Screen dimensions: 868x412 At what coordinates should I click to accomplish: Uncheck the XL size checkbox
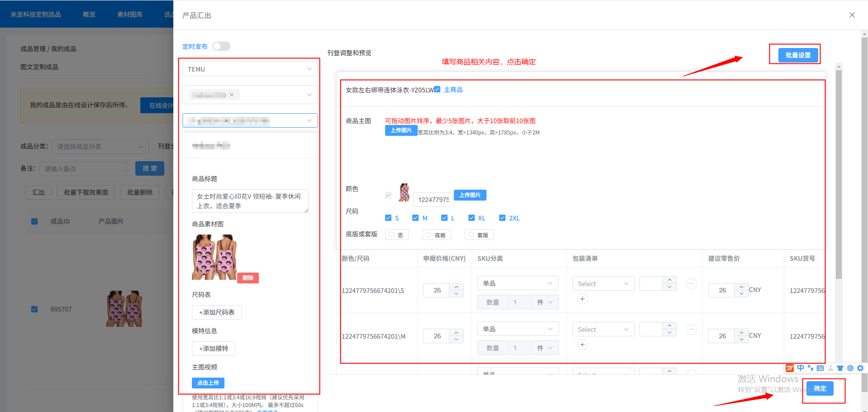click(x=472, y=218)
